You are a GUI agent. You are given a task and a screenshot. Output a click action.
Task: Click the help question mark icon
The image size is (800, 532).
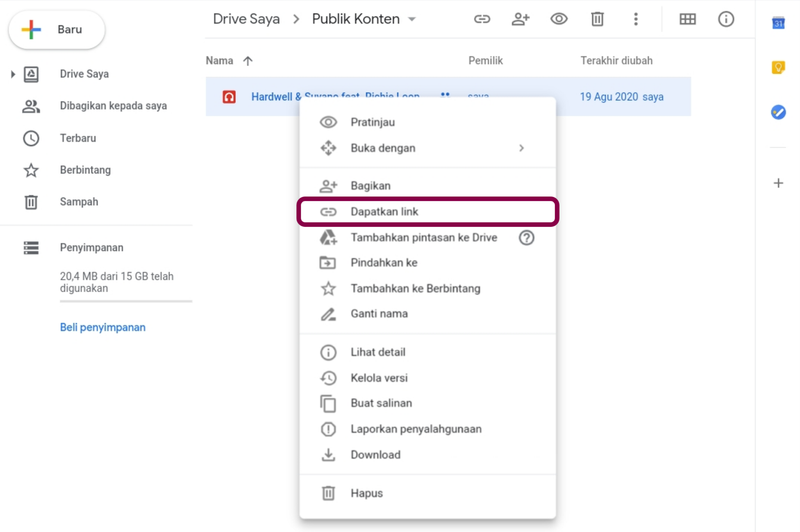(x=527, y=237)
